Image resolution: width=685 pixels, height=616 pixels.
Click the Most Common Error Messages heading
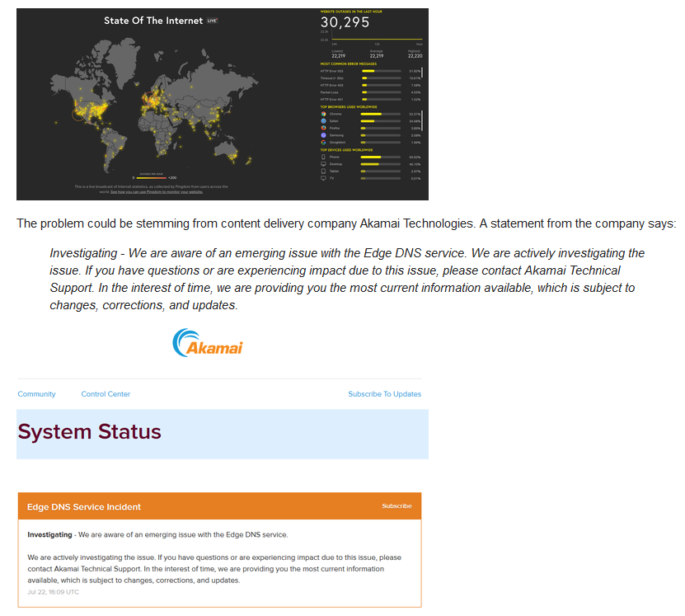pos(349,63)
